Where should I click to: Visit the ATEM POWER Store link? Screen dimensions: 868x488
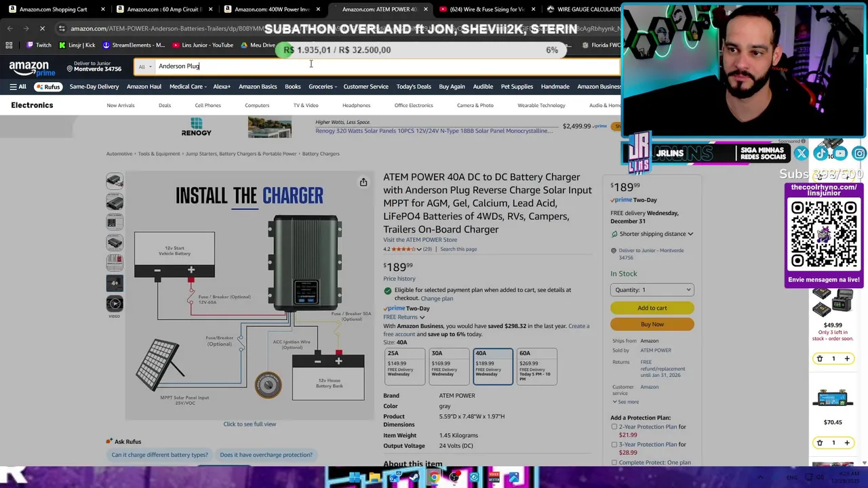pos(420,240)
